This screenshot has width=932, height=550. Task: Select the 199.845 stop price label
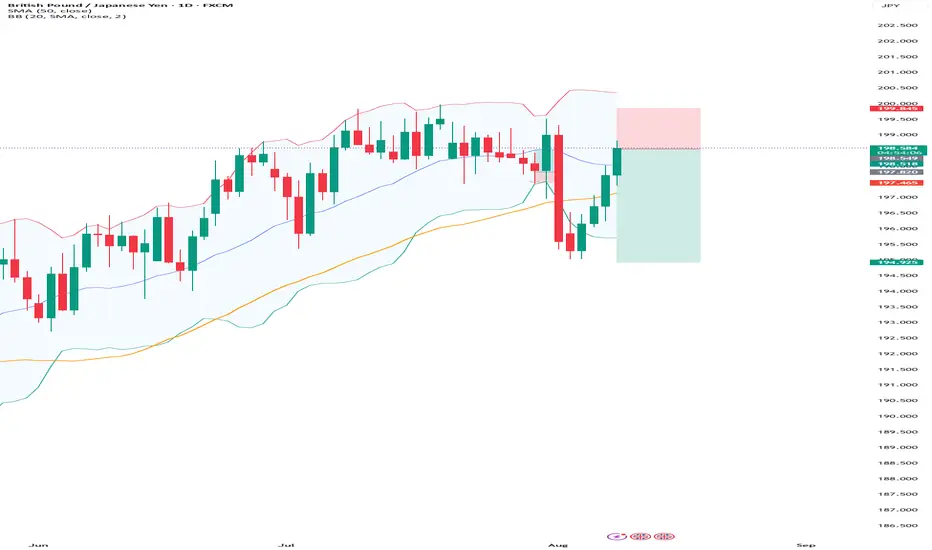coord(896,108)
